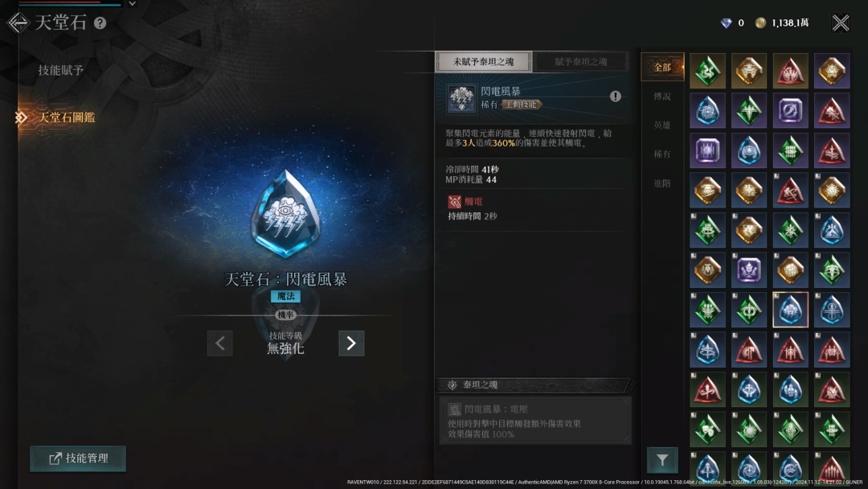Go to next skill level with right arrow

coord(351,343)
